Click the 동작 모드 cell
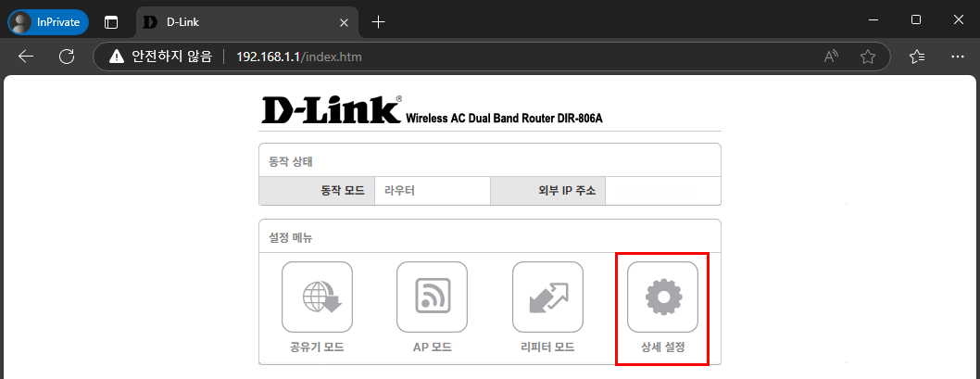Screen dimensions: 980x379 click(317, 191)
